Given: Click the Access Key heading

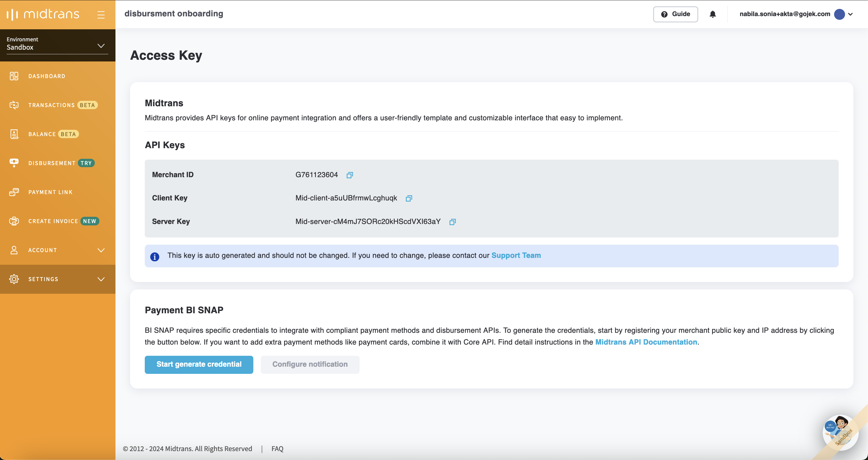Looking at the screenshot, I should click(166, 55).
